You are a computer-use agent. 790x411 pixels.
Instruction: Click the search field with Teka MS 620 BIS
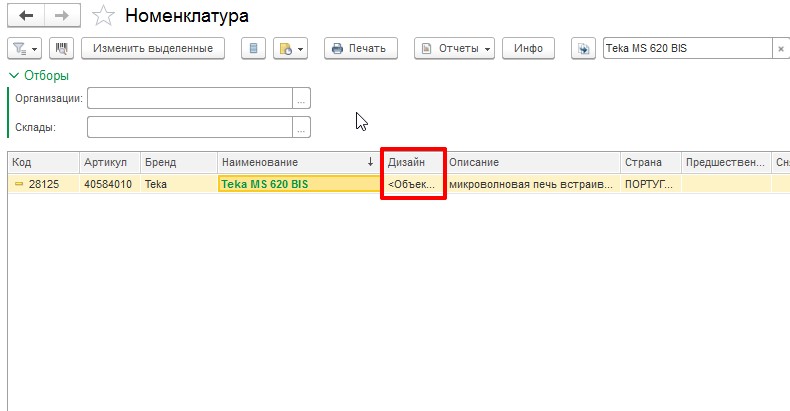[x=687, y=48]
